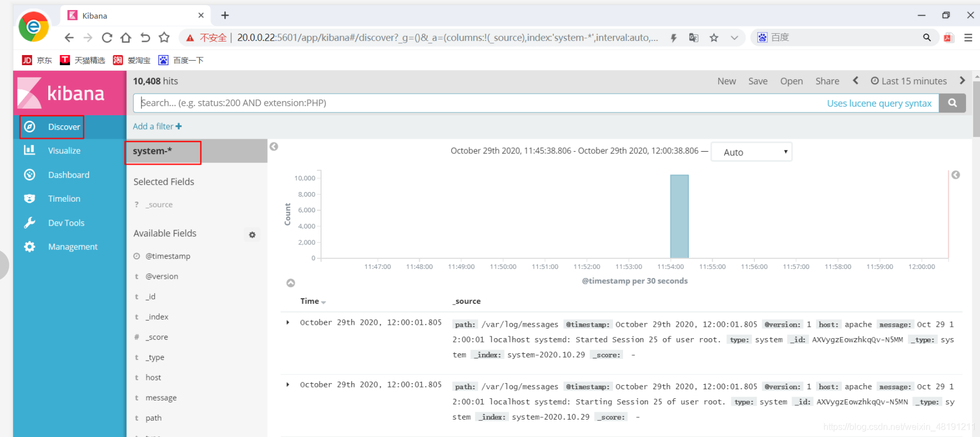The width and height of the screenshot is (980, 437).
Task: Click the Dev Tools wrench icon
Action: 30,222
